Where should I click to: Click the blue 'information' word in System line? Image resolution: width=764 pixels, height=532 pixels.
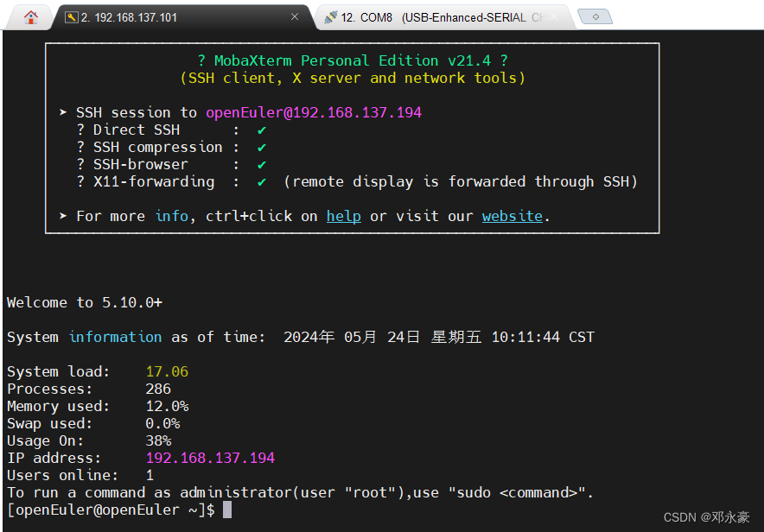click(115, 338)
